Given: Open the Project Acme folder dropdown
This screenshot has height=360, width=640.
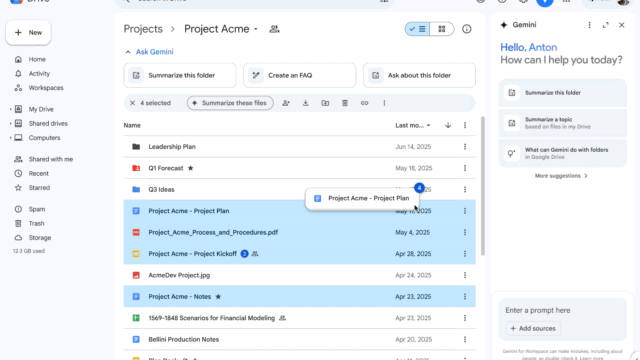Looking at the screenshot, I should pos(256,29).
